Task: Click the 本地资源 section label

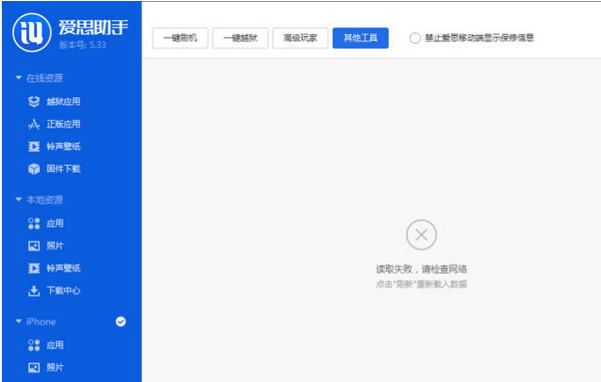Action: [44, 200]
